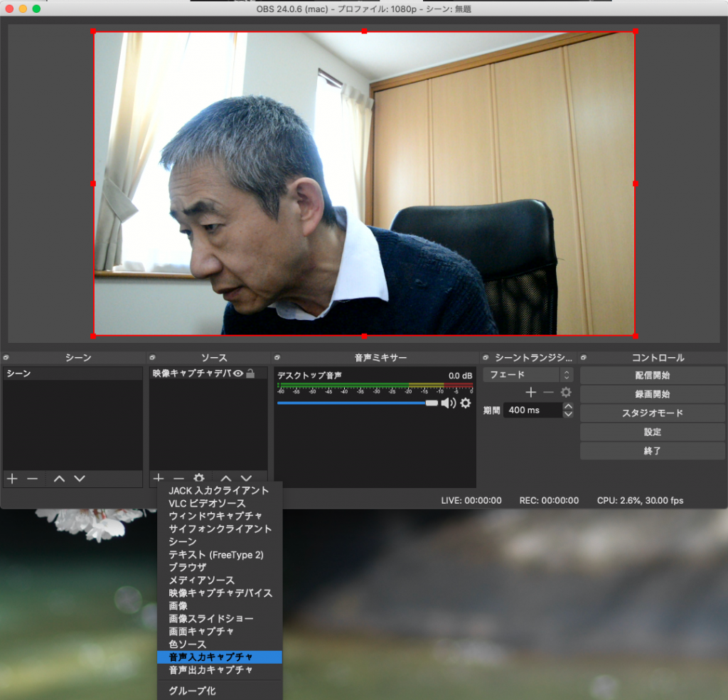Open the フェード transition dropdown
This screenshot has width=728, height=700.
point(528,375)
